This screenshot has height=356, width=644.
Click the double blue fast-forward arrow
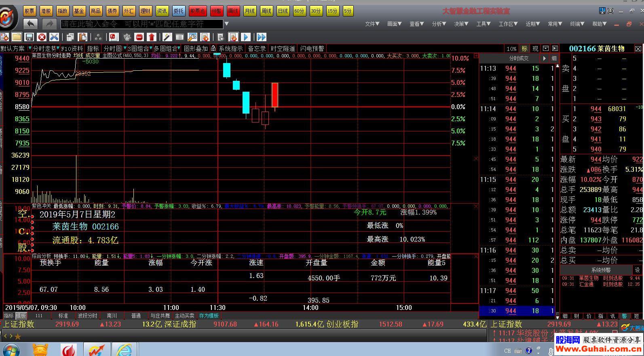click(x=262, y=37)
